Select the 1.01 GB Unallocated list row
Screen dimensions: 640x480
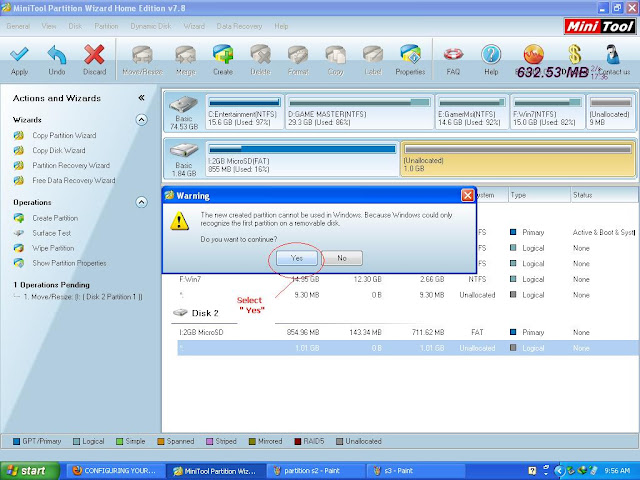[x=406, y=348]
